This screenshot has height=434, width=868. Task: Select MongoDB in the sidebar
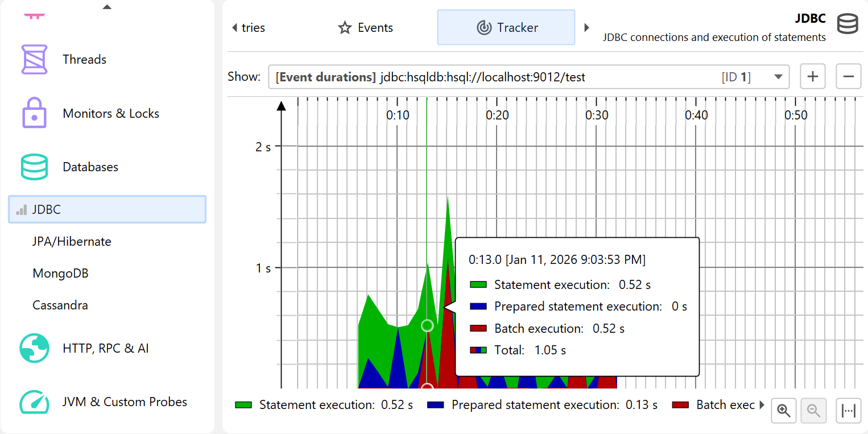point(60,274)
